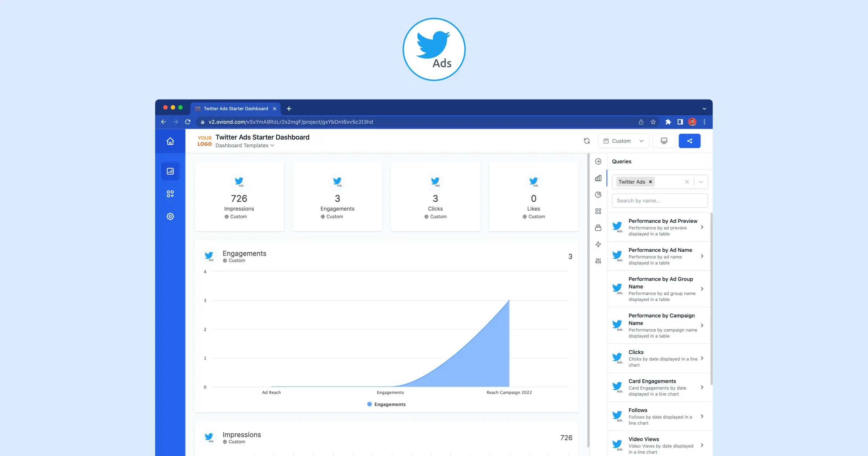The height and width of the screenshot is (456, 868).
Task: Click the Search by name field
Action: 660,200
